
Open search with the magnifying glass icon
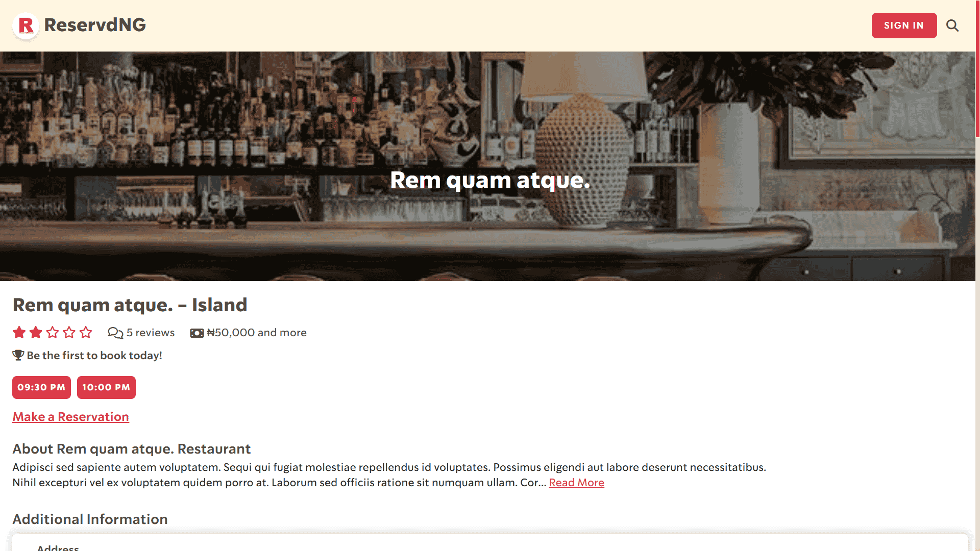tap(952, 26)
